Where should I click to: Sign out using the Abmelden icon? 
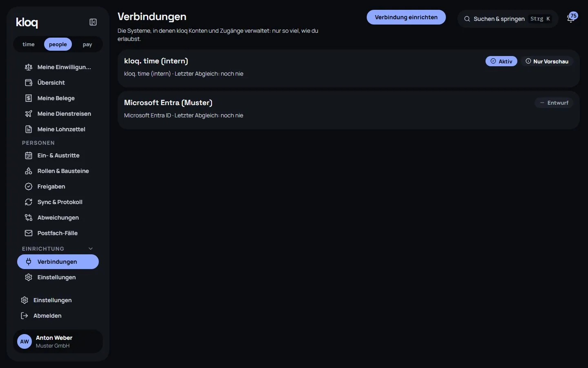(24, 316)
